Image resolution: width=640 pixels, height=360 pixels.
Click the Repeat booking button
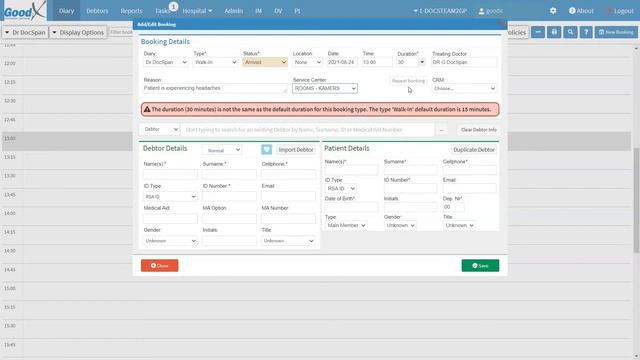[x=408, y=81]
